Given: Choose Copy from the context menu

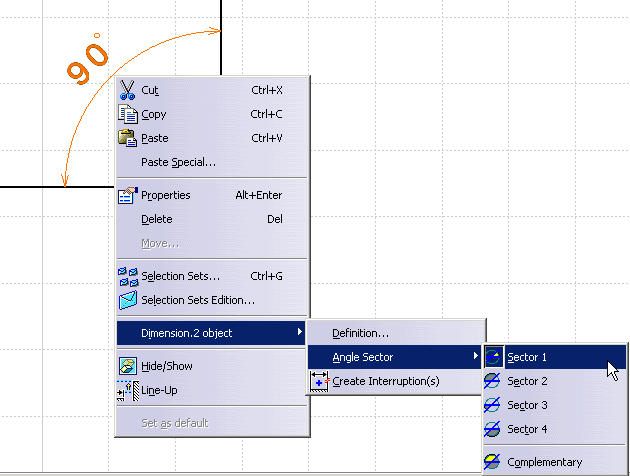Looking at the screenshot, I should (212, 114).
